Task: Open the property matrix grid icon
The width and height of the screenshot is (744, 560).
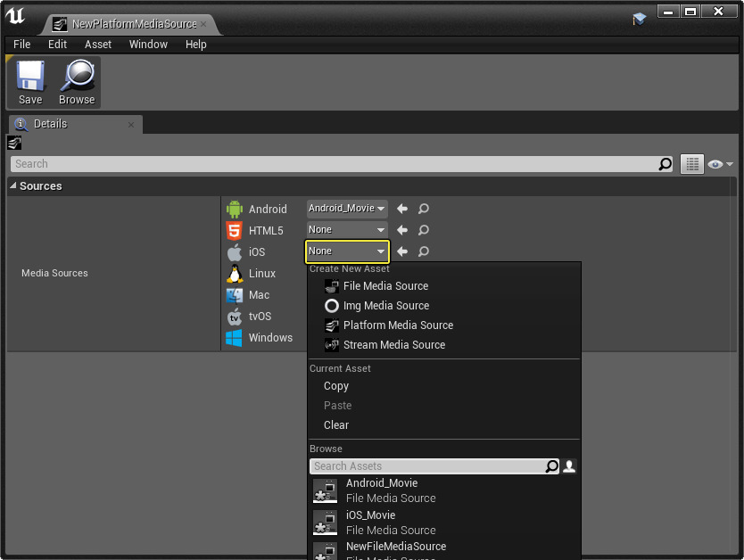Action: coord(691,164)
